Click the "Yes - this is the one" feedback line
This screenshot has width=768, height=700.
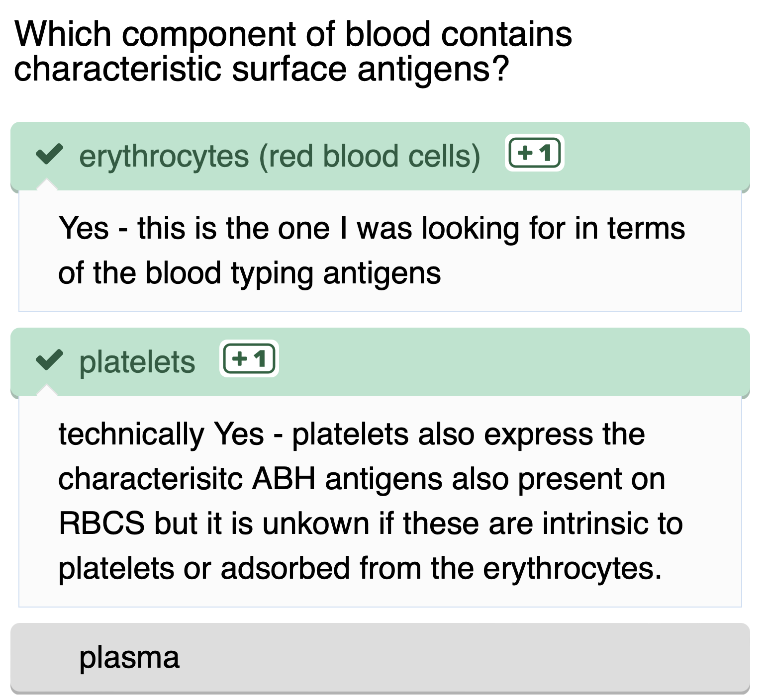pyautogui.click(x=371, y=228)
